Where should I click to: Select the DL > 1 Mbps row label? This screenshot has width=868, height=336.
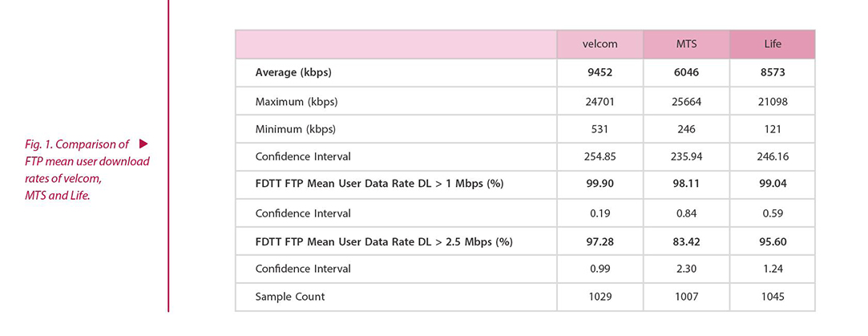(x=379, y=185)
